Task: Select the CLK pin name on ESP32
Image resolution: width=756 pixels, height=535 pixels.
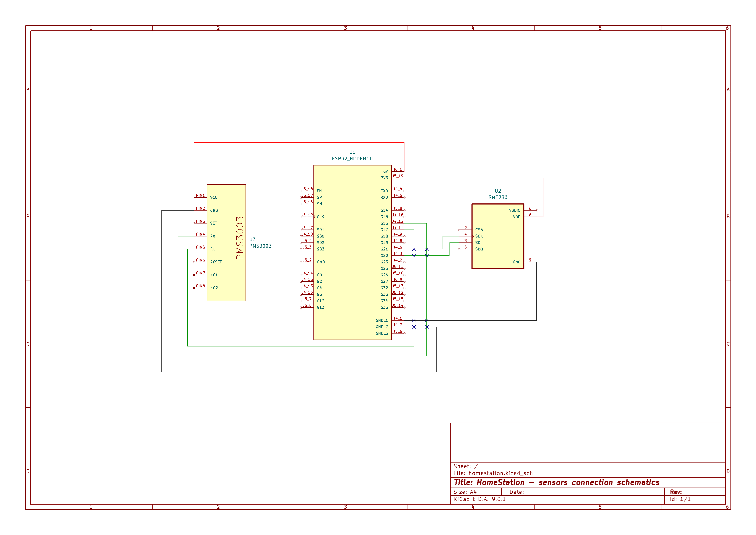Action: [320, 217]
